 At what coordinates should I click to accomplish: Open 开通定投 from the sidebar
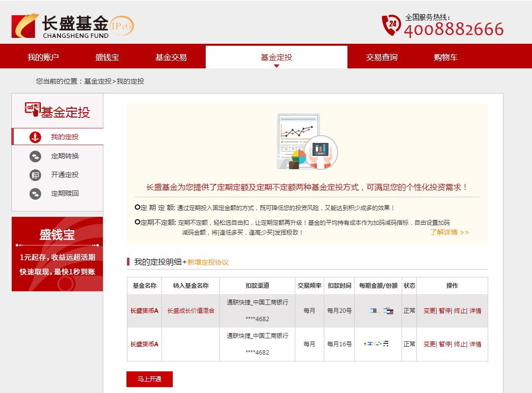click(65, 175)
